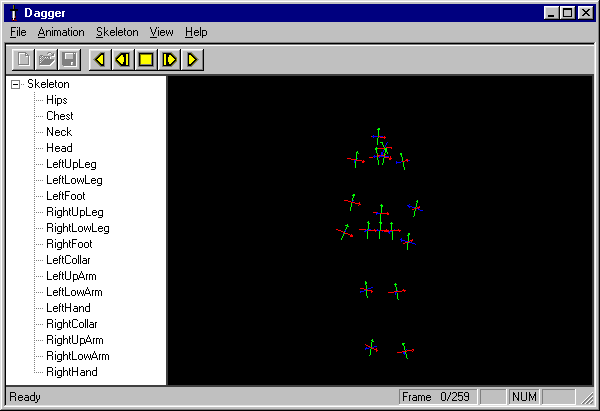Select the RightLowArm joint
The image size is (600, 411).
(x=78, y=356)
